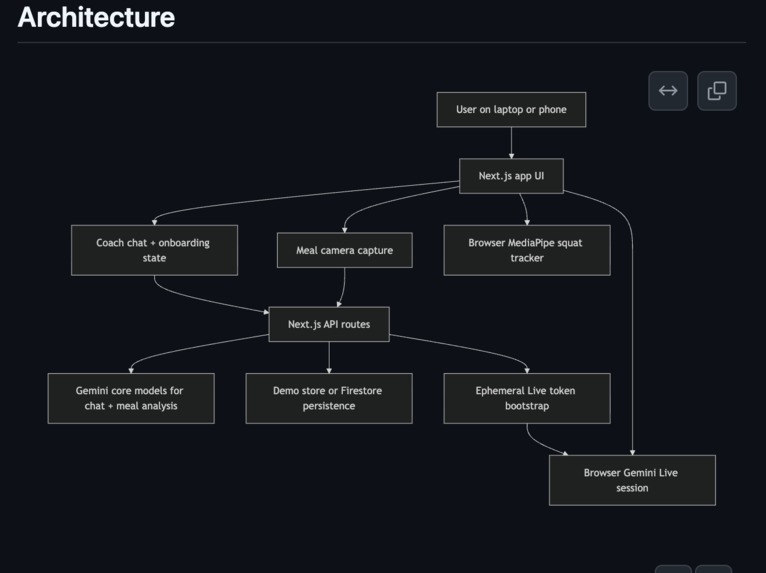Click the edge from app UI to Coach chat node
The image size is (766, 573).
pyautogui.click(x=303, y=196)
